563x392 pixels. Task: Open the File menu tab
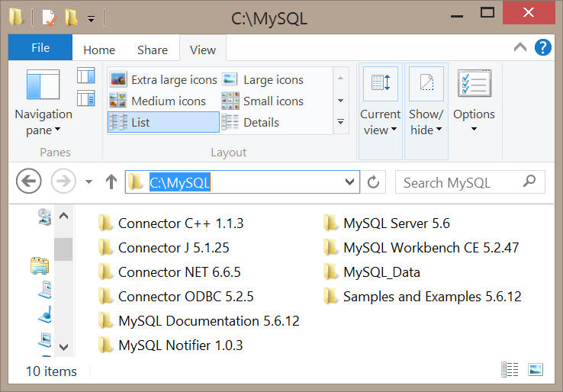pos(40,48)
